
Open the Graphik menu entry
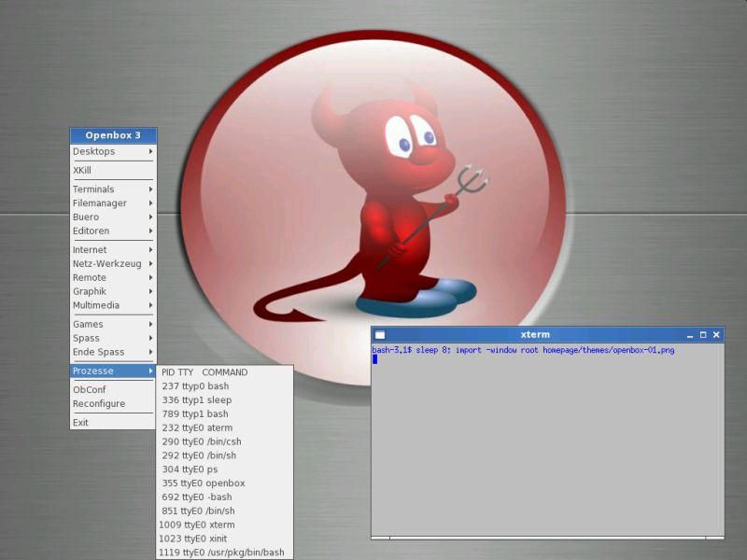pos(113,291)
